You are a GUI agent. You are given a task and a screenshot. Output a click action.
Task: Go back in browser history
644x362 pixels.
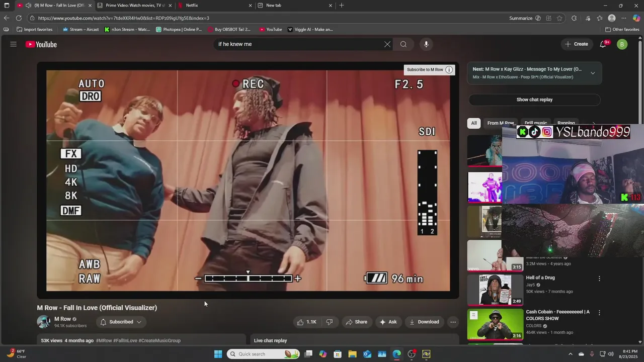[7, 18]
